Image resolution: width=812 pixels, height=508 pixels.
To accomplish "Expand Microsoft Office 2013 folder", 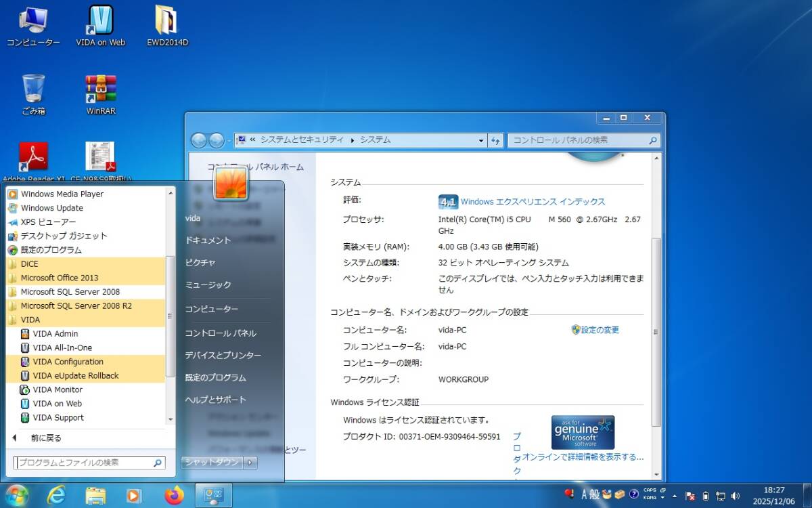I will pyautogui.click(x=86, y=278).
